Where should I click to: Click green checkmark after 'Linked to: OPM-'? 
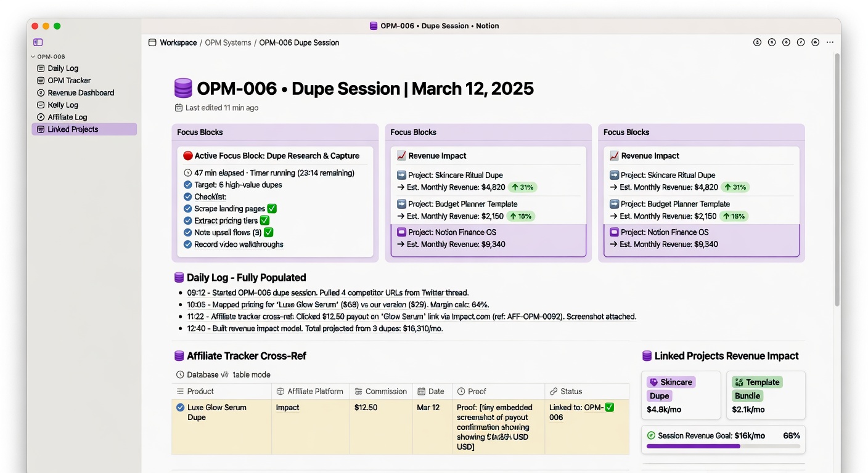point(609,407)
